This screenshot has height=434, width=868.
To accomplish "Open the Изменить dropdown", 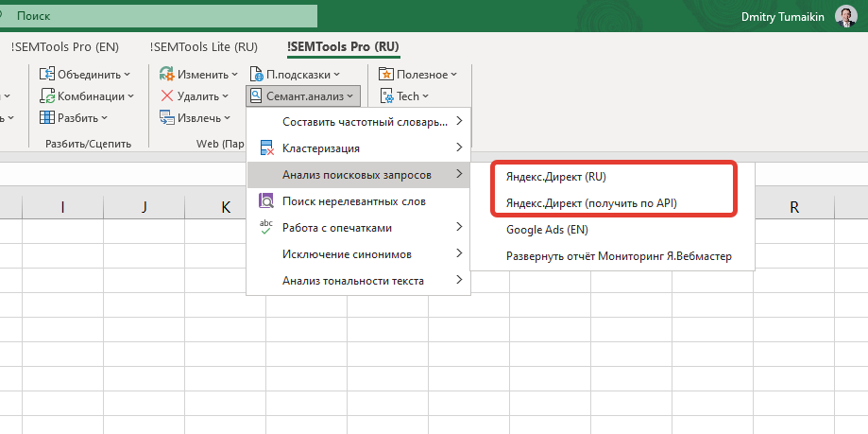I will coord(235,75).
